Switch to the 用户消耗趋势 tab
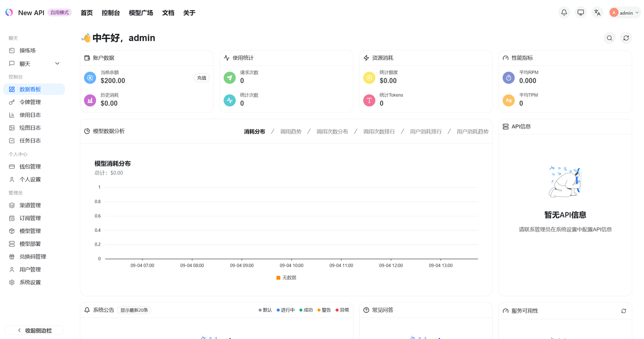Image resolution: width=644 pixels, height=339 pixels. pyautogui.click(x=472, y=132)
